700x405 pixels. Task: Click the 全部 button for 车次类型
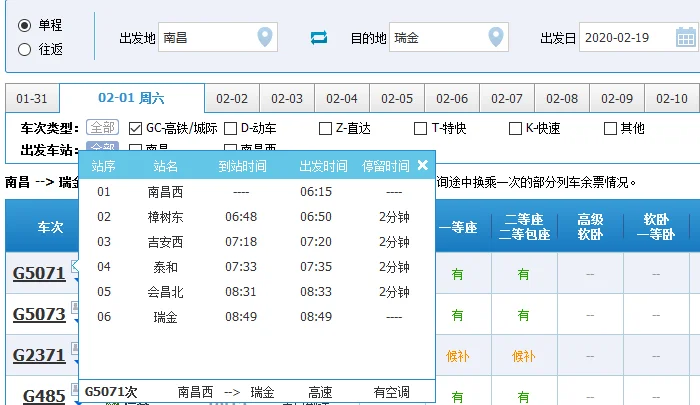[x=102, y=128]
